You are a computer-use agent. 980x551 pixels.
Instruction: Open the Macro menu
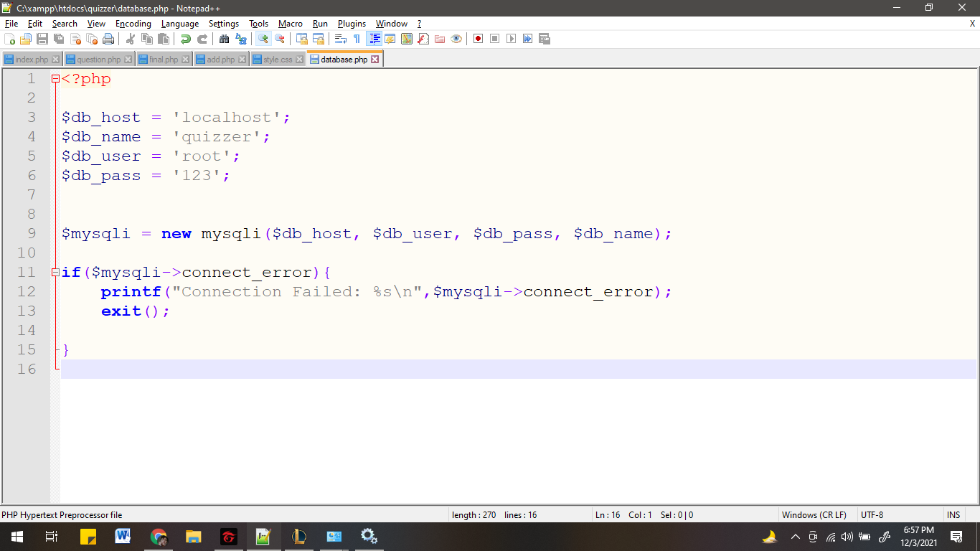[291, 24]
